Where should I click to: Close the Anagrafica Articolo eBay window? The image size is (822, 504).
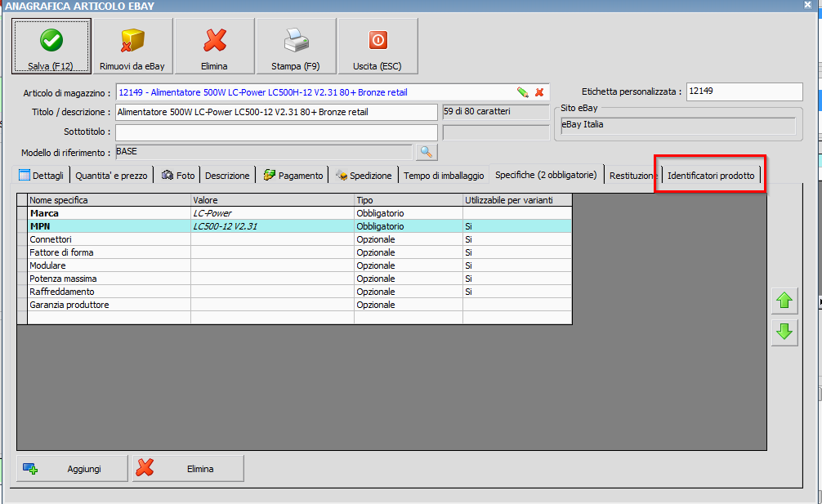(808, 5)
